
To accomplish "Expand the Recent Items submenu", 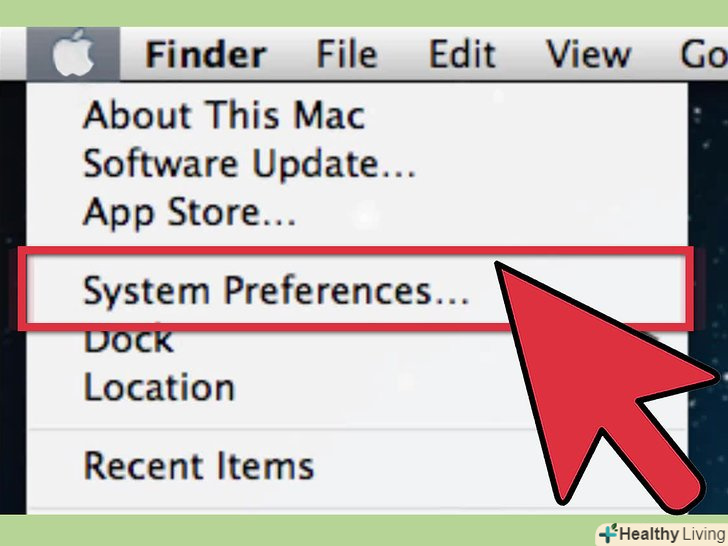I will click(x=199, y=465).
